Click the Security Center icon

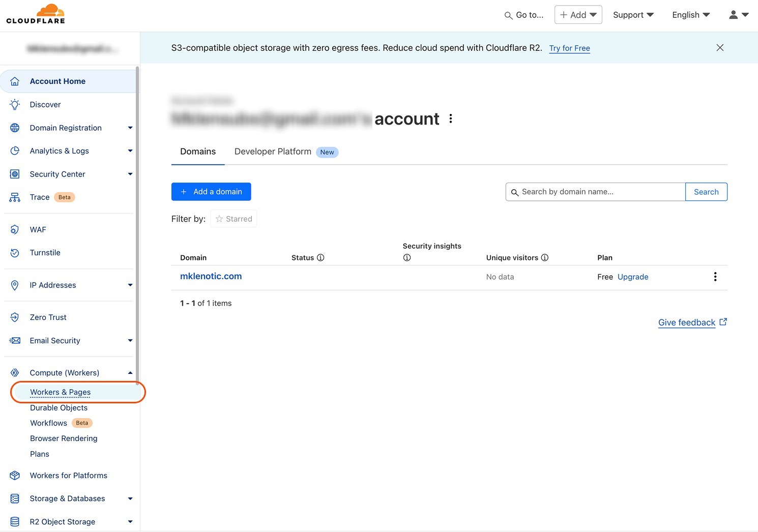coord(15,174)
